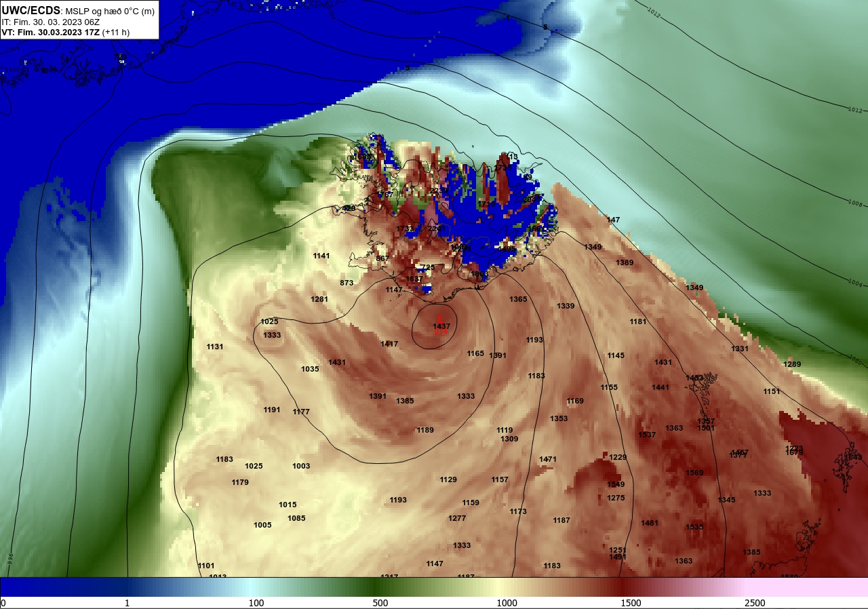Image resolution: width=868 pixels, height=609 pixels.
Task: Click the 1181 height value
Action: coord(638,321)
